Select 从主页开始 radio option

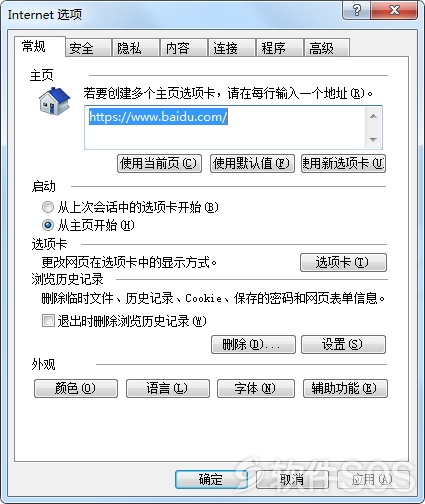[x=48, y=225]
